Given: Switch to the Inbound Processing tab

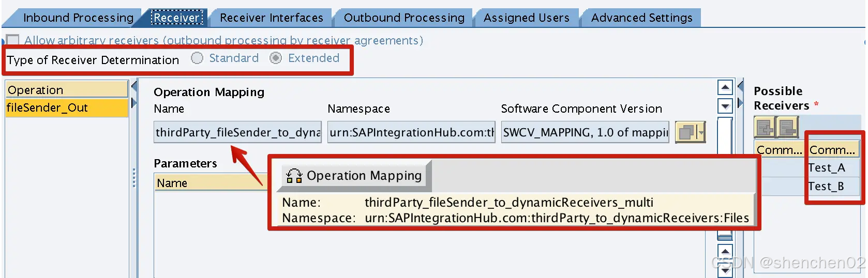Looking at the screenshot, I should click(x=78, y=18).
